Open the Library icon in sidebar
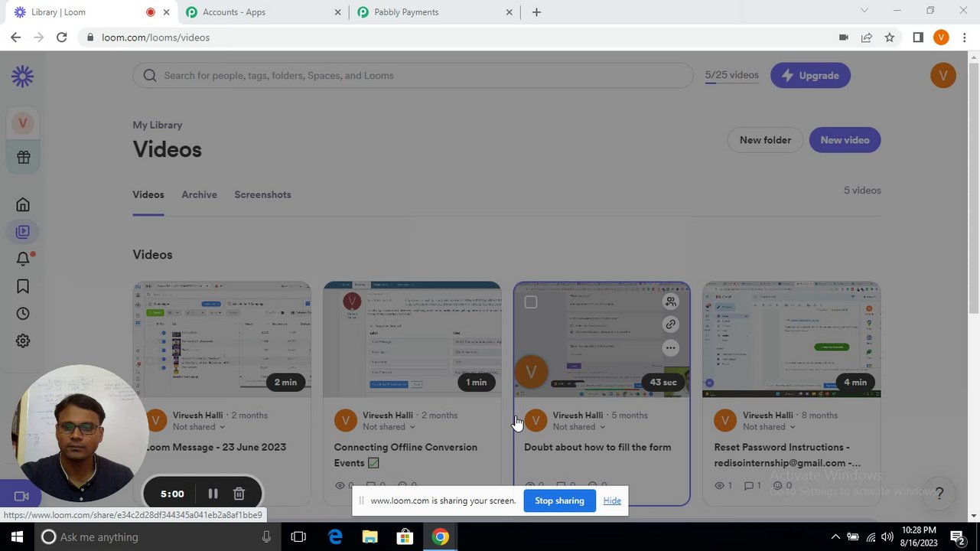980x551 pixels. (x=23, y=231)
